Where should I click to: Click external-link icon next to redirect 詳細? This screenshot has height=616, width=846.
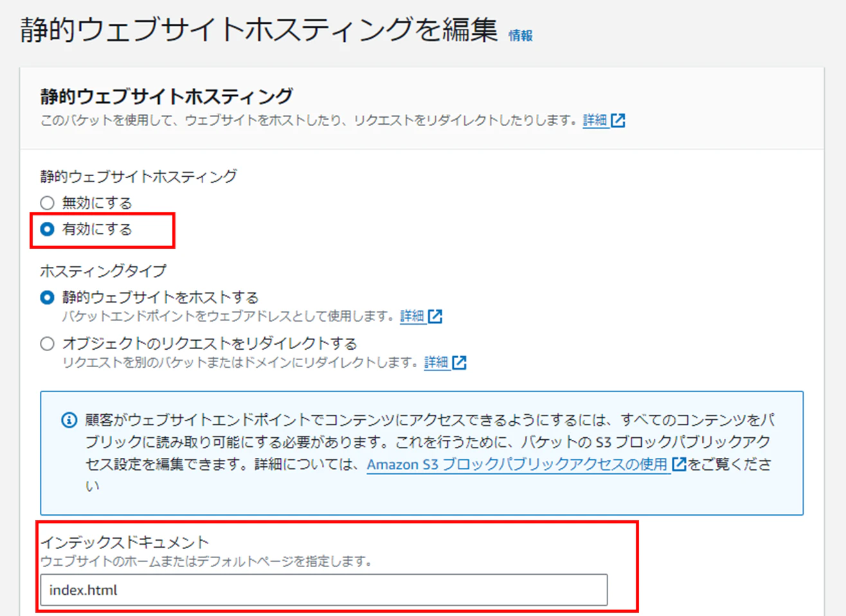pyautogui.click(x=459, y=363)
